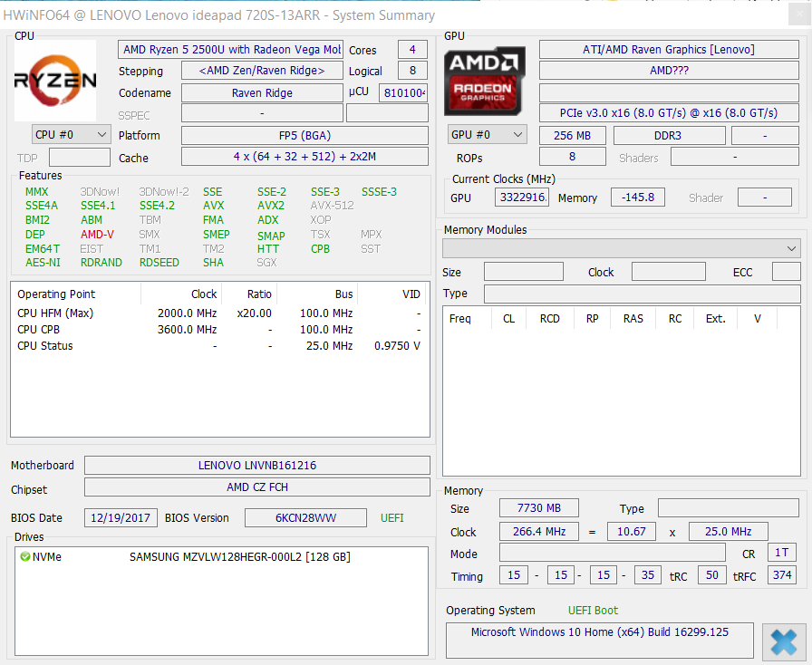Click the empty memory module Size field
Viewport: 812px width, 665px height.
pyautogui.click(x=524, y=272)
